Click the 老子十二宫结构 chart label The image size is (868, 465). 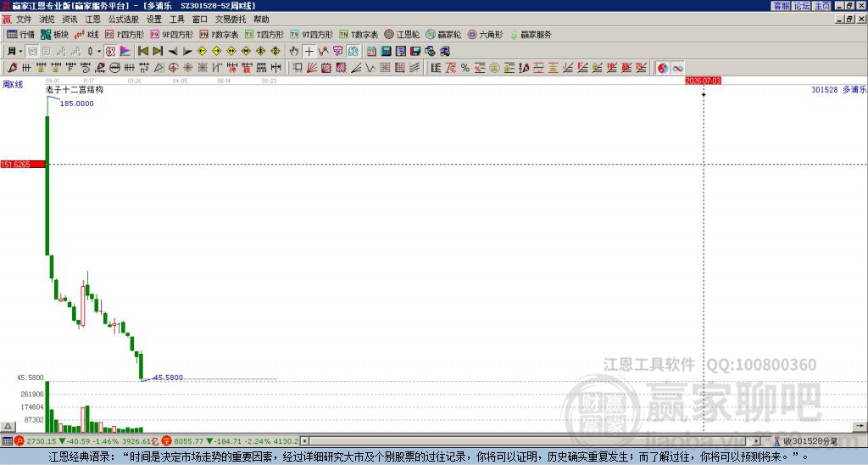75,89
